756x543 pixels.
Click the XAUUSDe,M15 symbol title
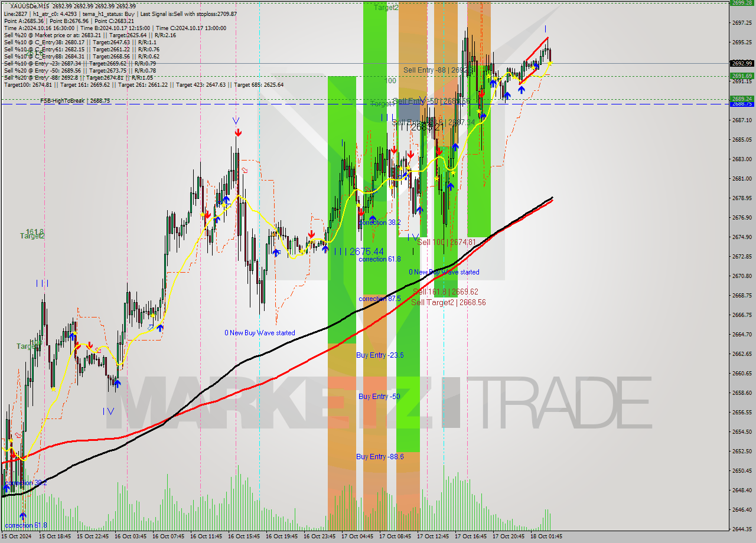coord(30,6)
